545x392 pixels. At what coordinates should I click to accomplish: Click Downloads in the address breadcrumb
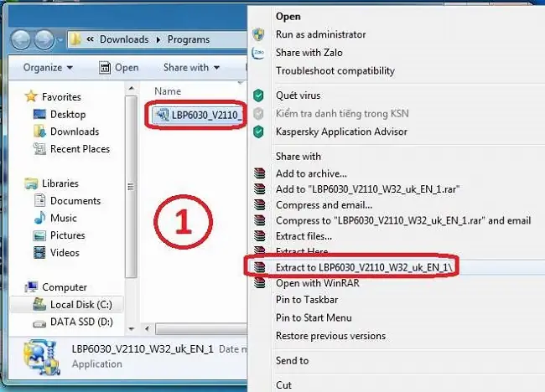(x=124, y=39)
